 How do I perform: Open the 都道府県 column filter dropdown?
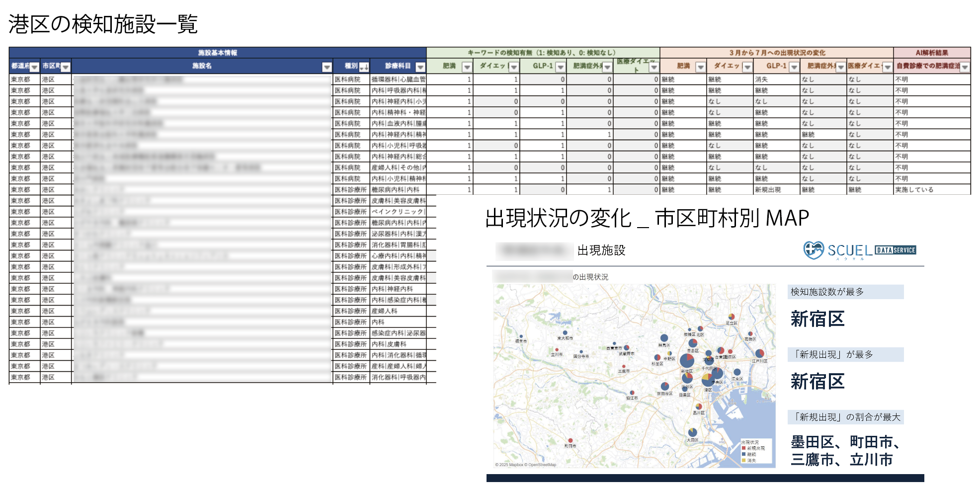pos(34,67)
